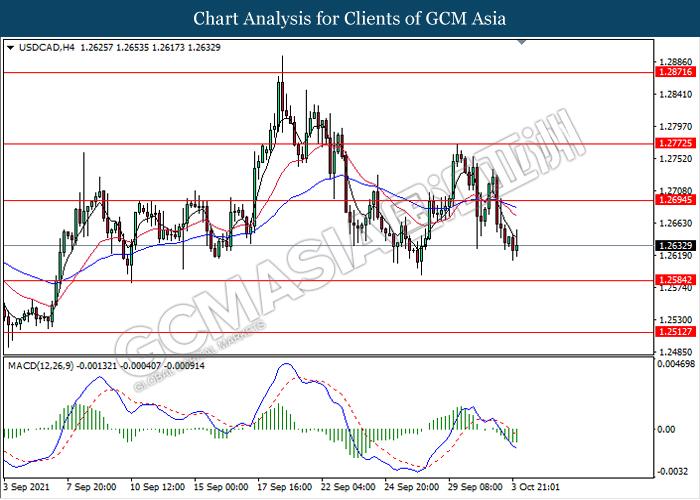The height and width of the screenshot is (500, 700).
Task: Click the triangle arrow beside USDCAD,H4
Action: click(x=10, y=47)
